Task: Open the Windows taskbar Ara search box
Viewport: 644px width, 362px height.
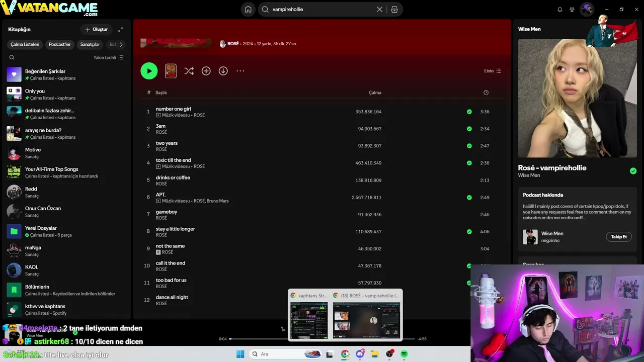Action: (286, 354)
